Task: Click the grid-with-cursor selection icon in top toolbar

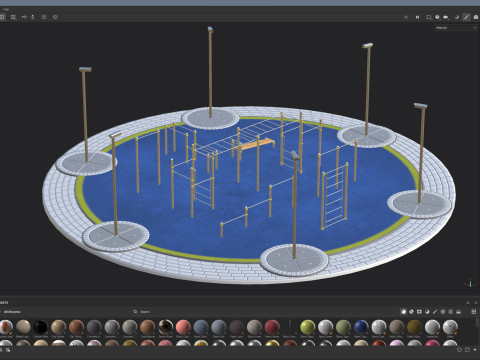Action: [x=14, y=17]
